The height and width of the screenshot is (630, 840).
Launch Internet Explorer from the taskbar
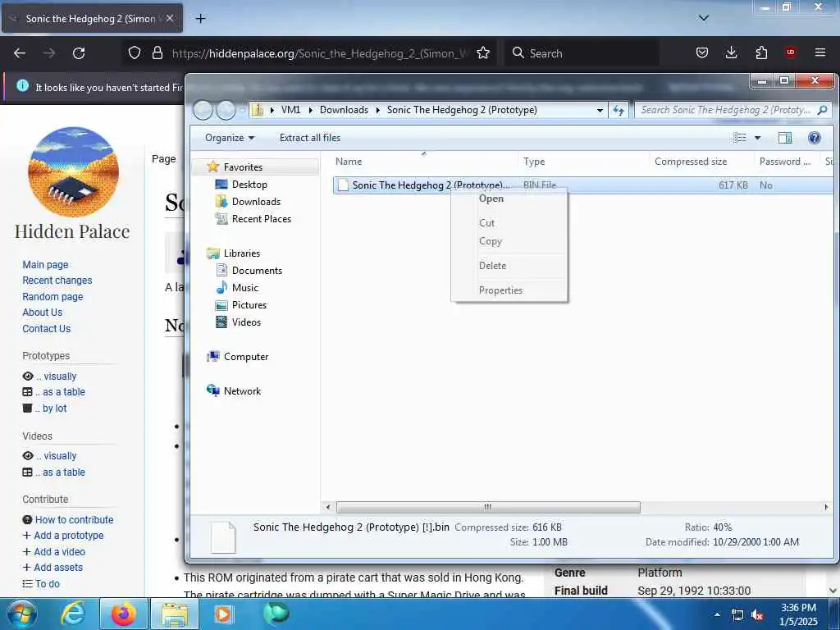72,614
